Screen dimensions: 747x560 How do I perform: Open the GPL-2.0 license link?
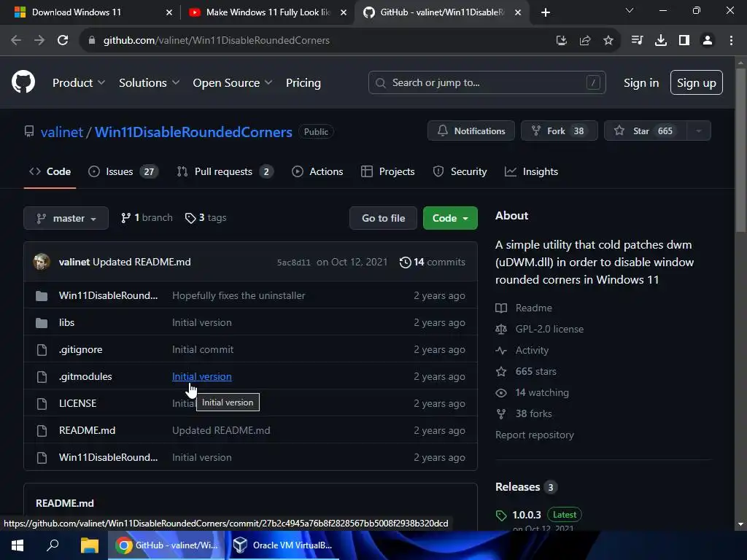[539, 329]
